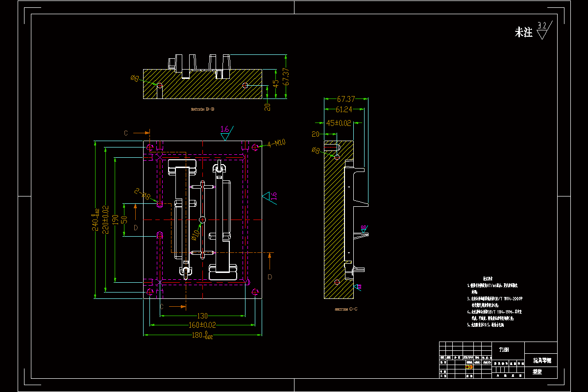Select the 2-Ø8 hole callout
Screen dimensions: 588x392
142,195
